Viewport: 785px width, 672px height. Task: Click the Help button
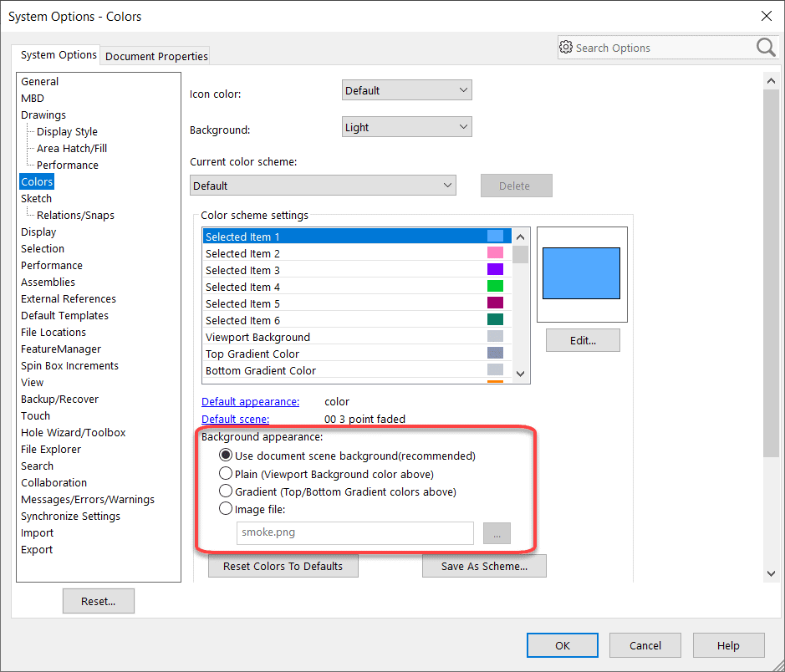click(728, 645)
